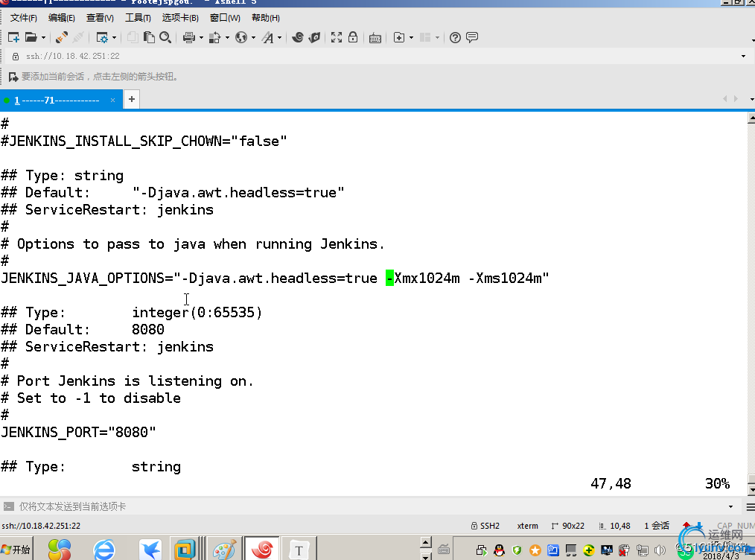
Task: Open the 帮助(H) menu
Action: (x=265, y=18)
